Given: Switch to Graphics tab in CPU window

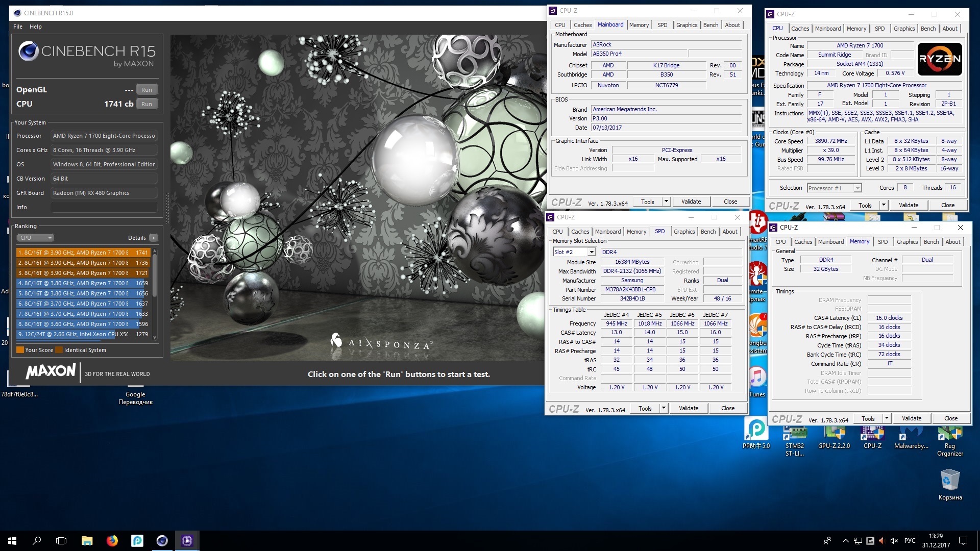Looking at the screenshot, I should 904,29.
